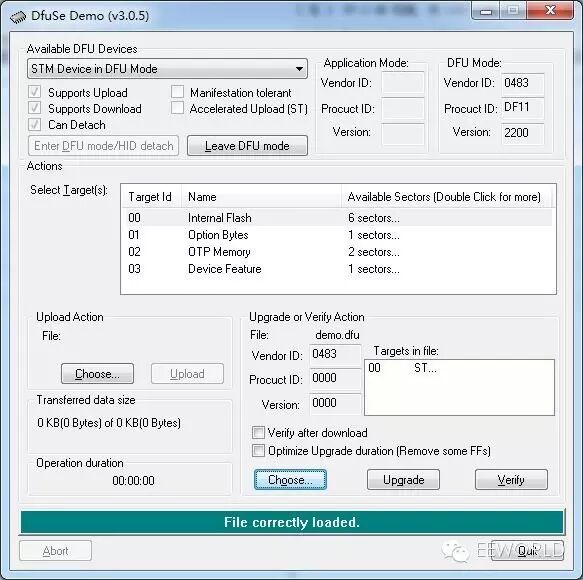The image size is (583, 580).
Task: Select the OTP Memory target row
Action: coord(338,252)
